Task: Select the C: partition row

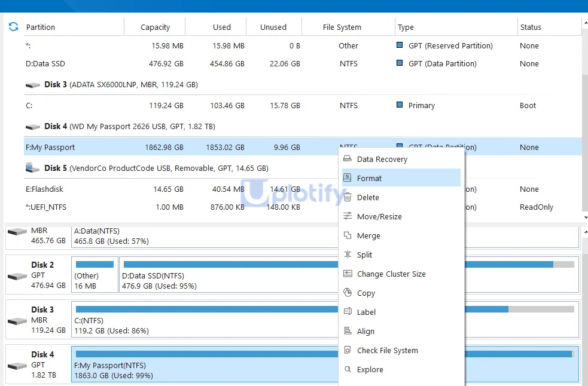Action: click(303, 106)
